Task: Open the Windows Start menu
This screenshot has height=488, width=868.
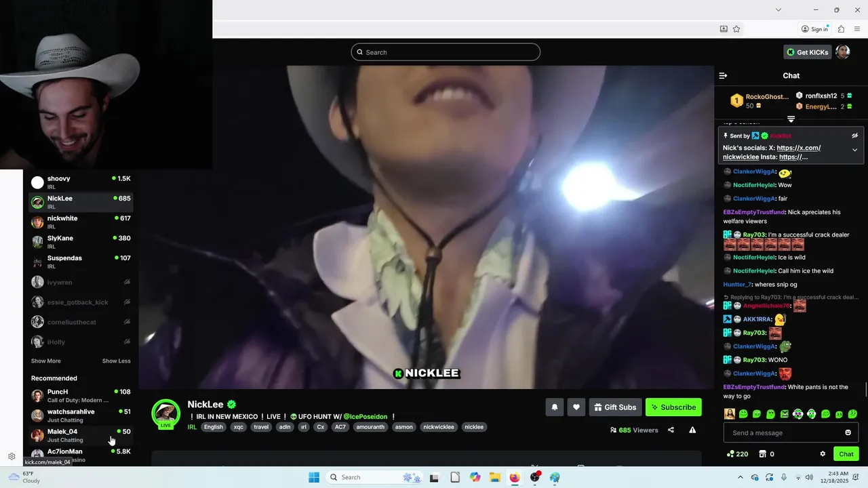Action: click(x=314, y=477)
